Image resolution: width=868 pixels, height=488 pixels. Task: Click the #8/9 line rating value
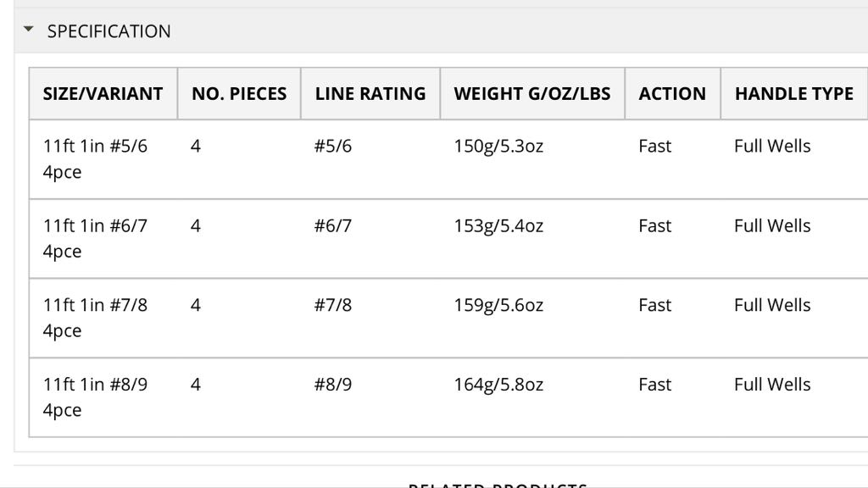(332, 385)
